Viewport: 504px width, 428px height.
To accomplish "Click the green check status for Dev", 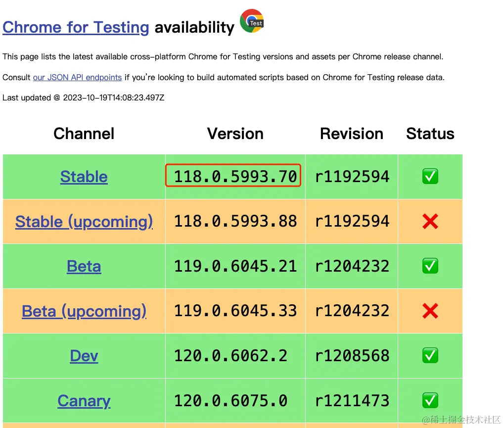I will (x=430, y=356).
